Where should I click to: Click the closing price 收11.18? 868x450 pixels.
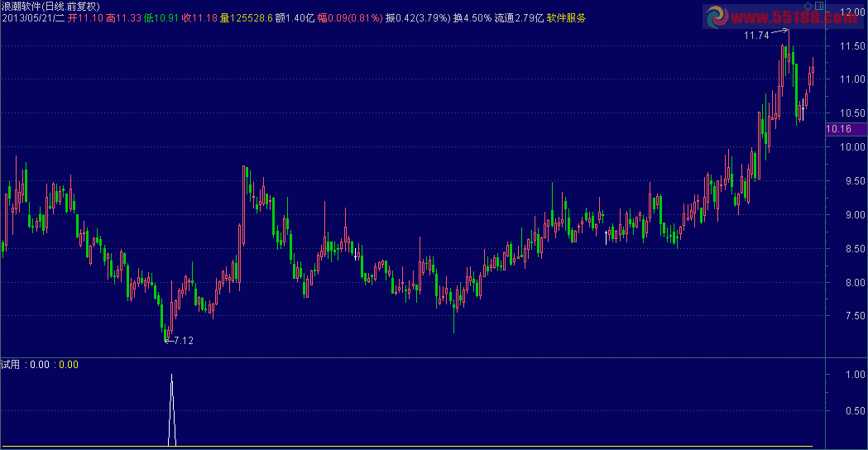199,18
